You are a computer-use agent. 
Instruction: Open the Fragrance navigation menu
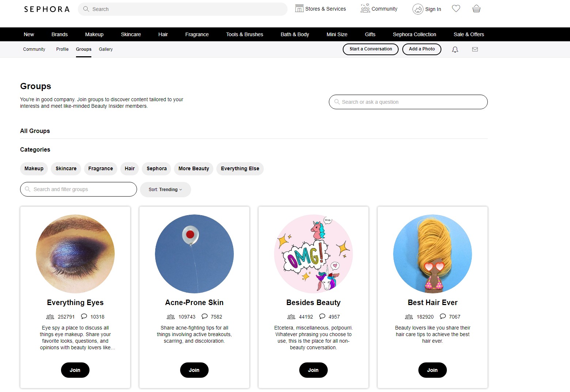click(x=197, y=34)
